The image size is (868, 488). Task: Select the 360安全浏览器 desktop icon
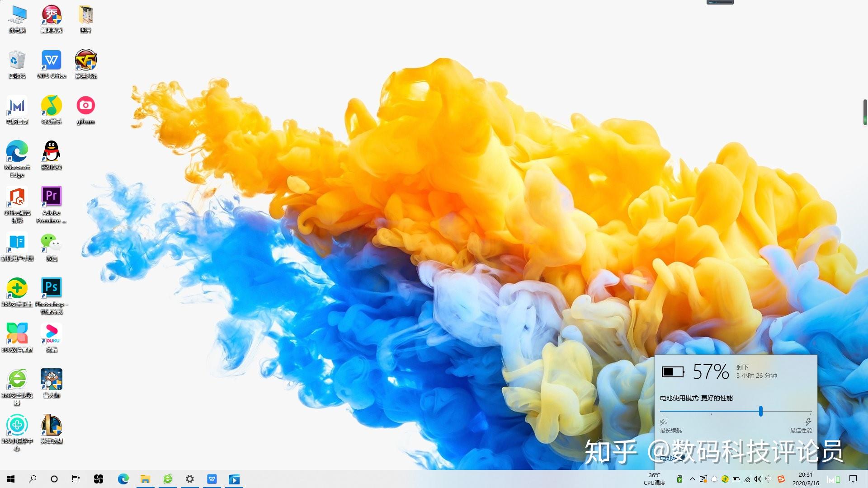pos(17,387)
